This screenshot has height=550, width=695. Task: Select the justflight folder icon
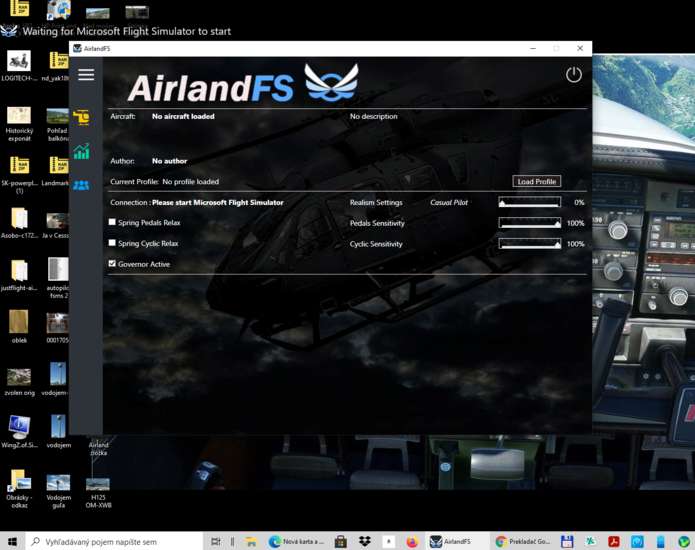19,276
